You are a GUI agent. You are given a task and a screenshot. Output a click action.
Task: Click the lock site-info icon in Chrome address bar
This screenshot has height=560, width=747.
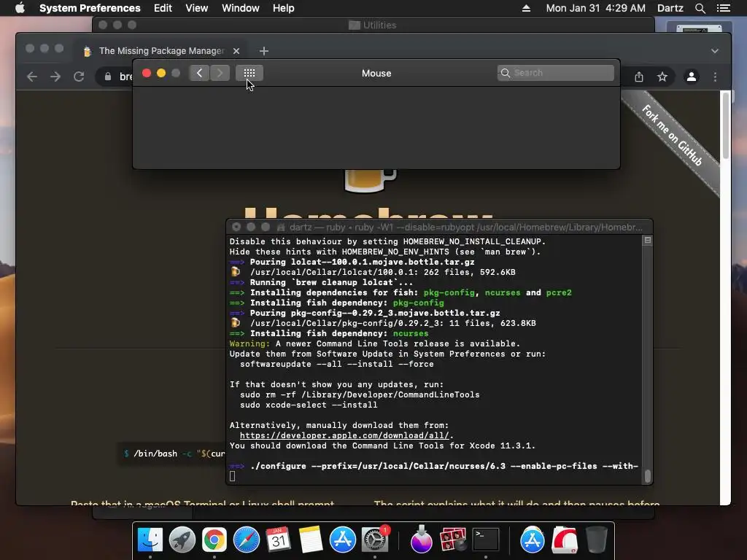click(x=108, y=77)
